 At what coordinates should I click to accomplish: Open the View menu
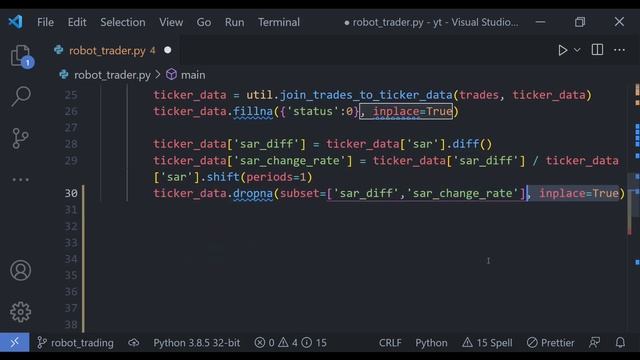coord(171,22)
